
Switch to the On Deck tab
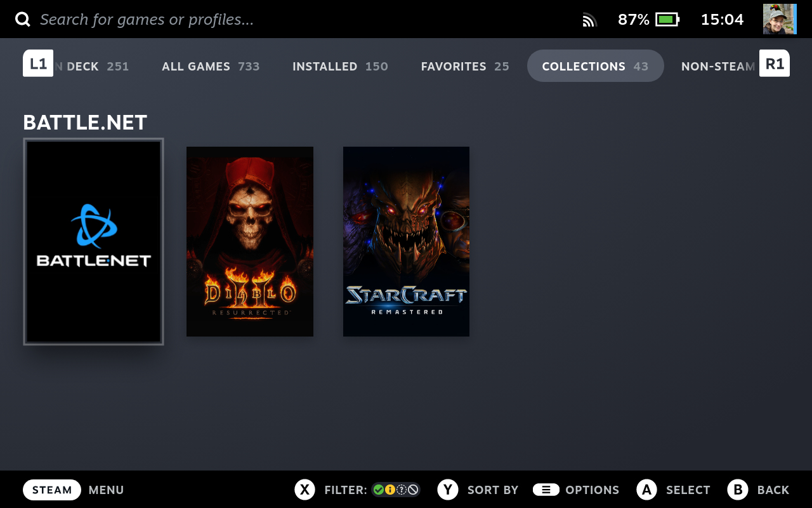coord(92,66)
